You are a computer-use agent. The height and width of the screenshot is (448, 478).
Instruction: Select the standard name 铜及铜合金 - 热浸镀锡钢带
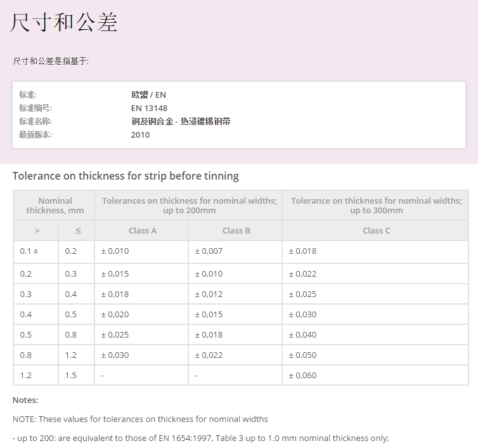pyautogui.click(x=180, y=121)
